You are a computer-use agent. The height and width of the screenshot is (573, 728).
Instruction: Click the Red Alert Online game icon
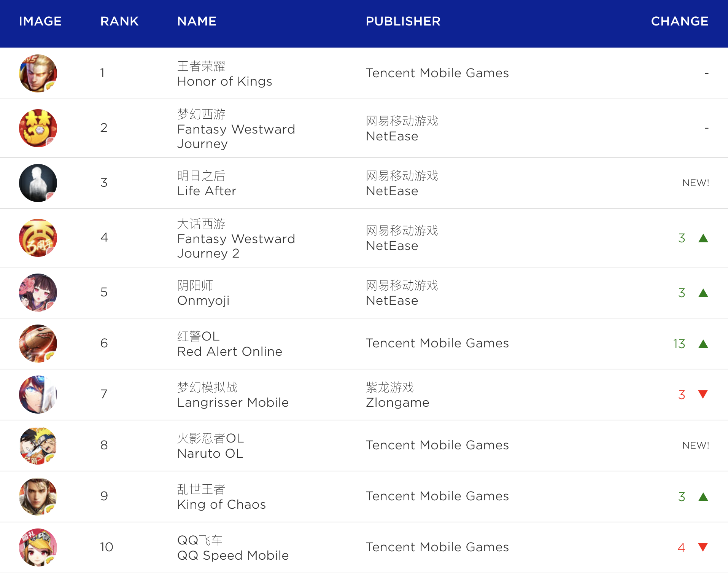tap(38, 344)
